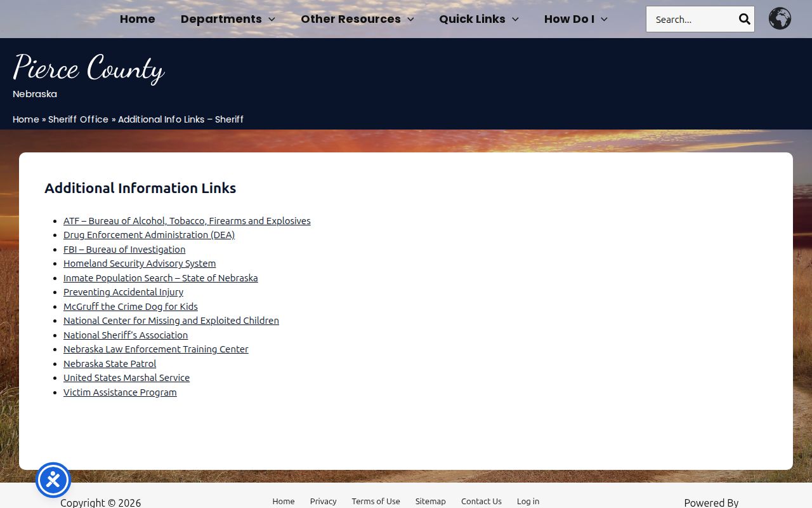
Task: Open Drug Enforcement Administration (DEA) link
Action: tap(149, 235)
